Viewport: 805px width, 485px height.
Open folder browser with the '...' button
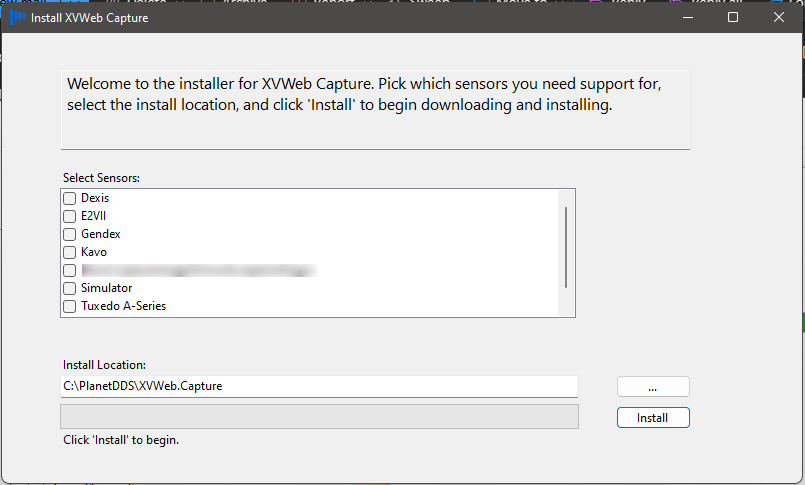[653, 387]
